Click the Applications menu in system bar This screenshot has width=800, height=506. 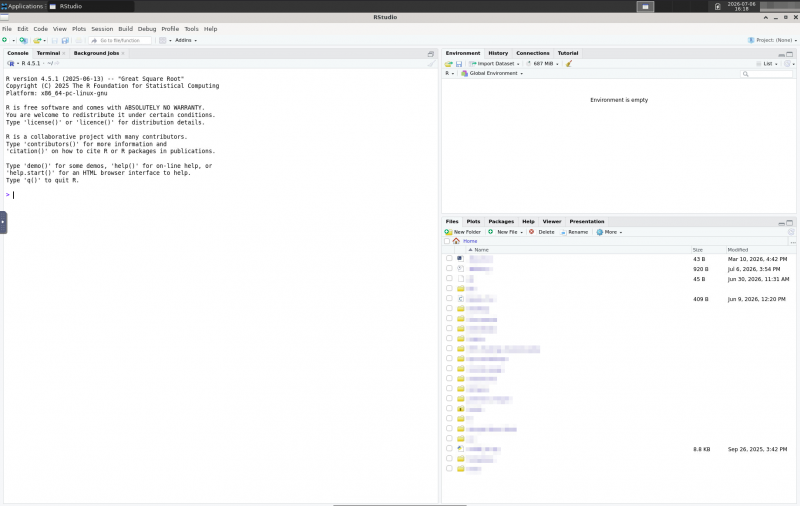point(22,6)
